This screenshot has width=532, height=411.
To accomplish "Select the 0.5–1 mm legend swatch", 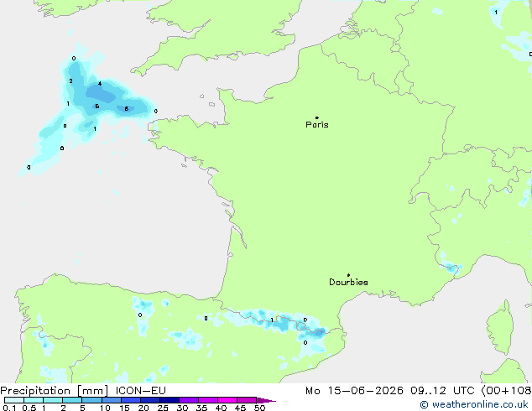I will [x=34, y=400].
